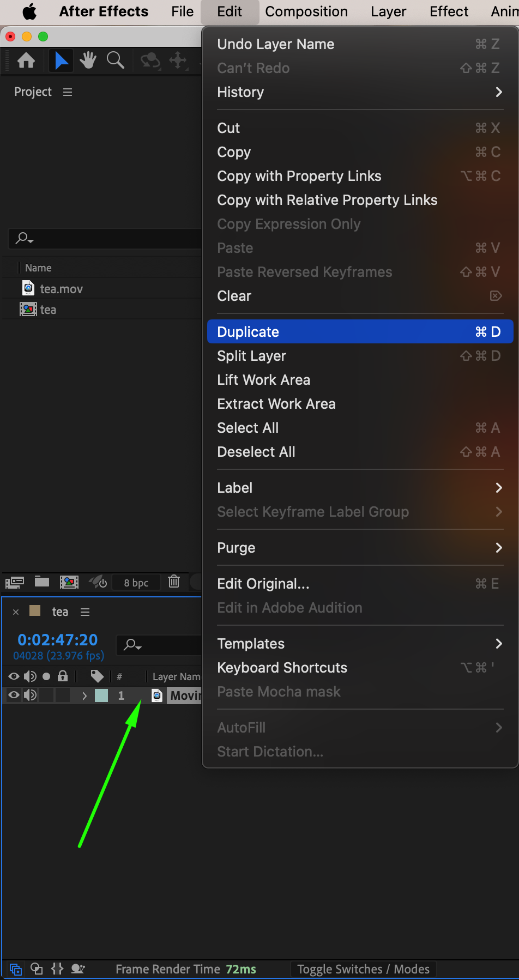
Task: Click the Interpret Footage icon
Action: click(x=15, y=582)
